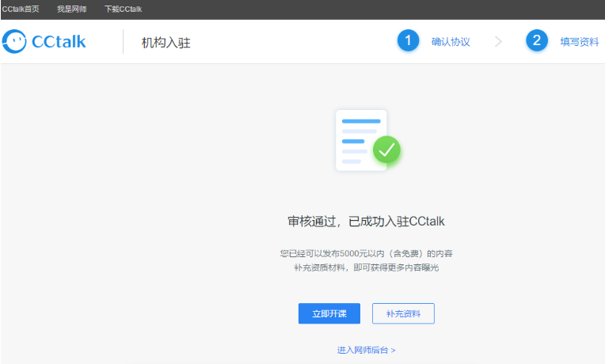
Task: Click the 5000元以内 publishing notice text
Action: coord(366,253)
